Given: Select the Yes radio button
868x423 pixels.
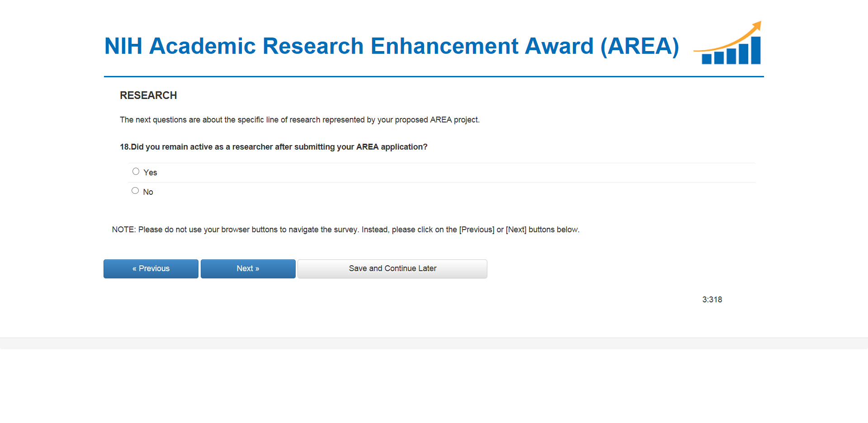Looking at the screenshot, I should [136, 171].
